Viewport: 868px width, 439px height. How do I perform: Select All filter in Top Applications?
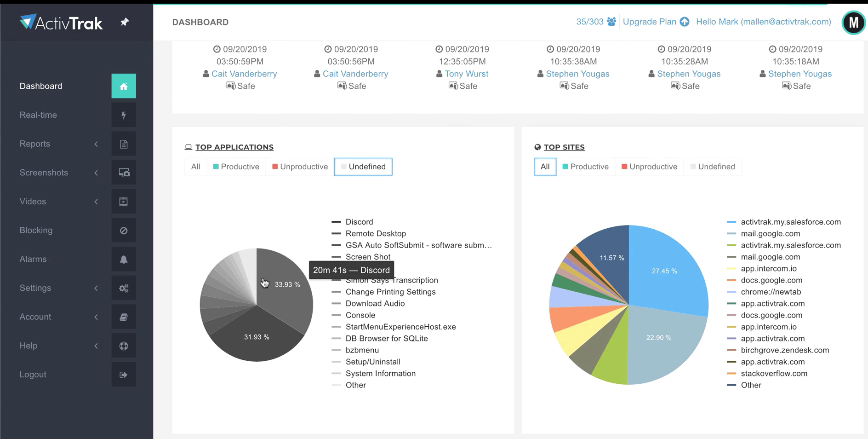pos(196,167)
